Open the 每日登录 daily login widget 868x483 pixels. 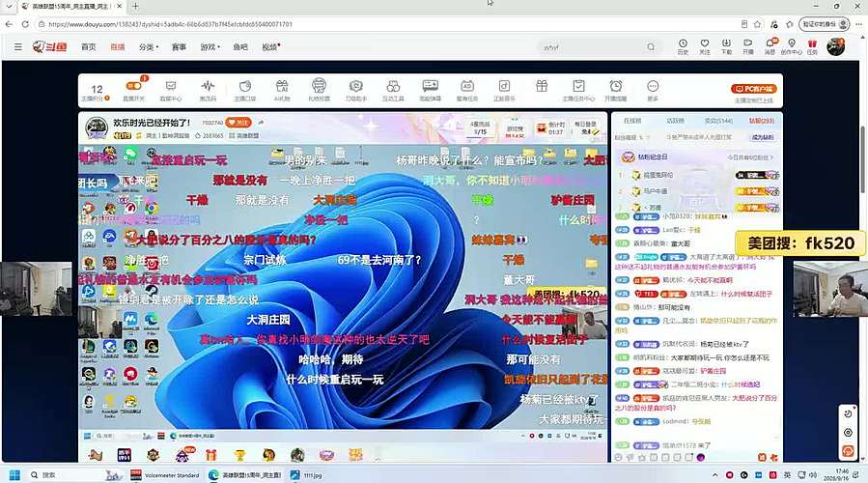[586, 128]
